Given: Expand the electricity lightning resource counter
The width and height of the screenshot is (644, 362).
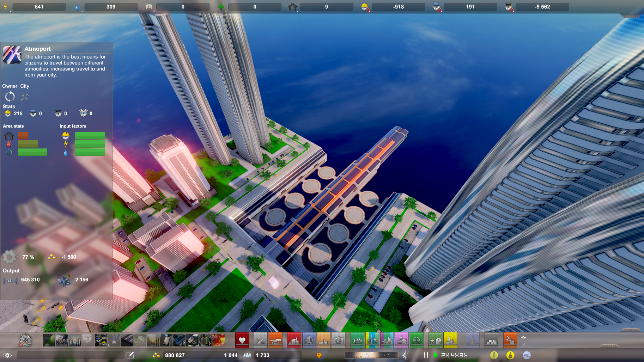Looking at the screenshot, I should [6, 7].
